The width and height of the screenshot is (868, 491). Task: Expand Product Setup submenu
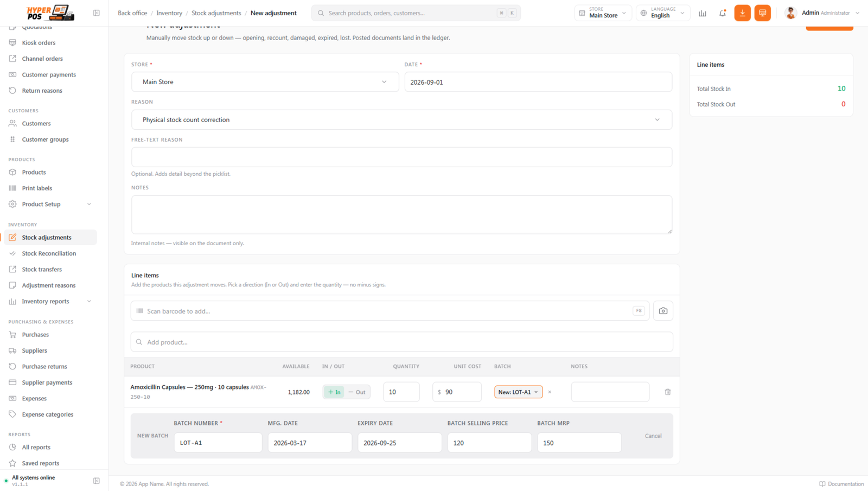(50, 204)
